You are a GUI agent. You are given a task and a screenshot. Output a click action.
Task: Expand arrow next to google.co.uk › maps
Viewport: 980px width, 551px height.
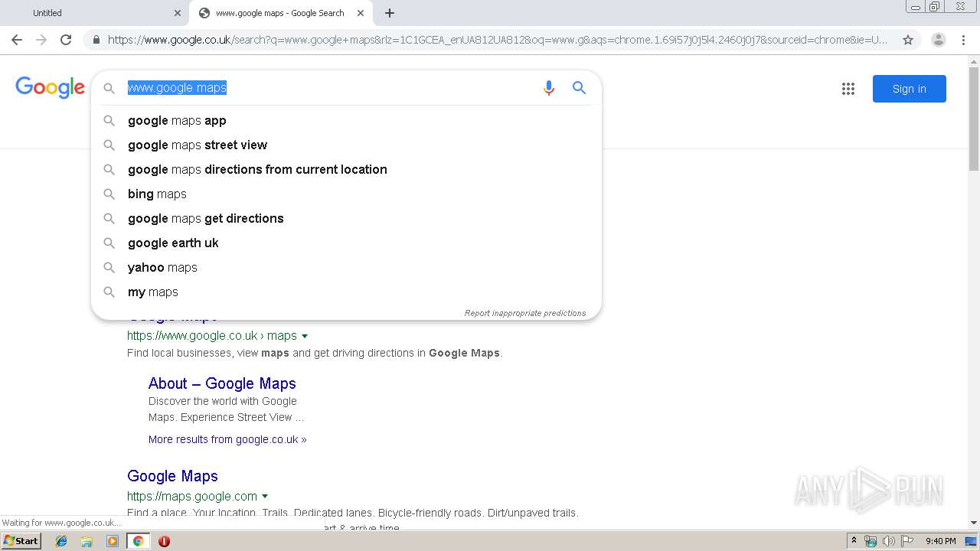pos(305,336)
